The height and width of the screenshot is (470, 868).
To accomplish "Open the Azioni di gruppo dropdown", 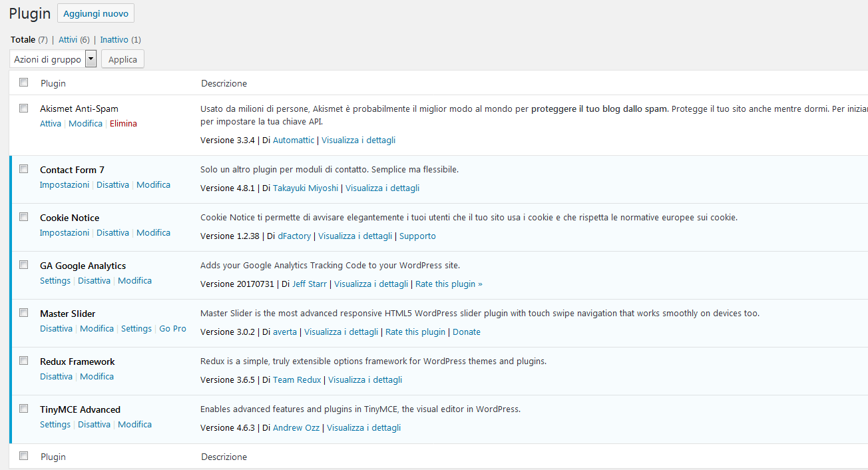I will pos(53,59).
